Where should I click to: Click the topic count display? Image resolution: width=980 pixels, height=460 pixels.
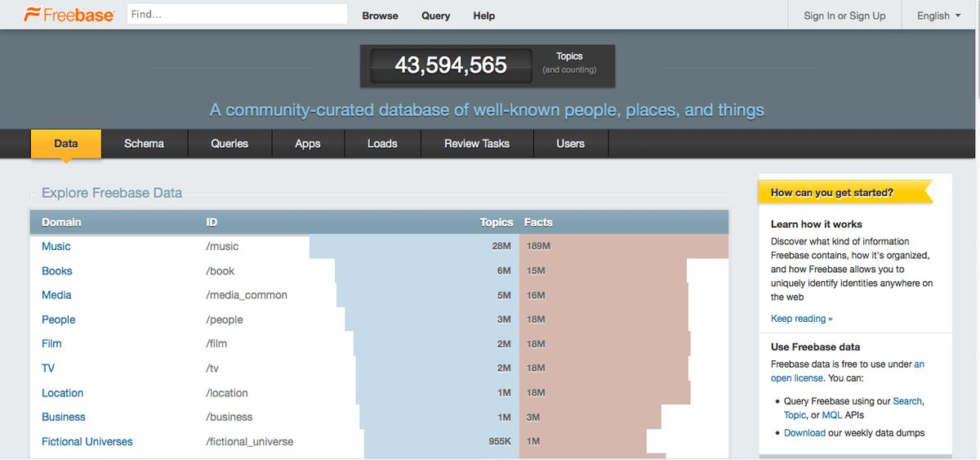tap(451, 65)
